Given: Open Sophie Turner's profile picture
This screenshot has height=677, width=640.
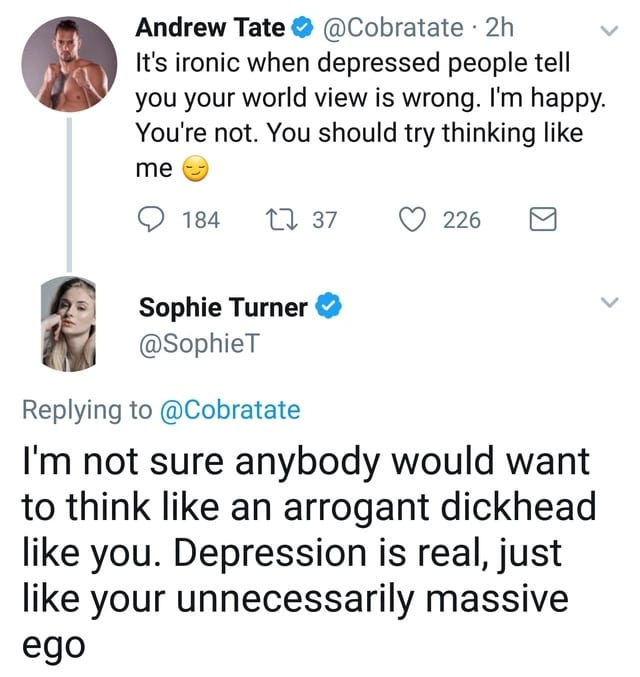Looking at the screenshot, I should coord(68,324).
